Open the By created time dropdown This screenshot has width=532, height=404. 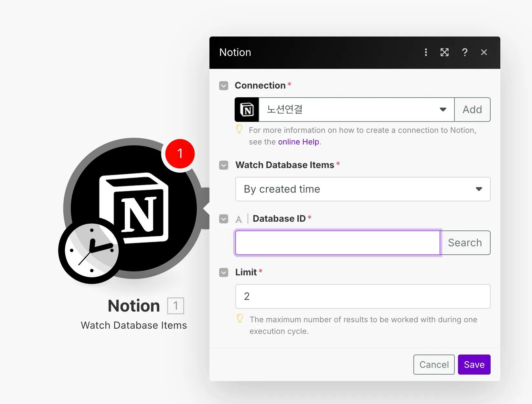tap(363, 189)
